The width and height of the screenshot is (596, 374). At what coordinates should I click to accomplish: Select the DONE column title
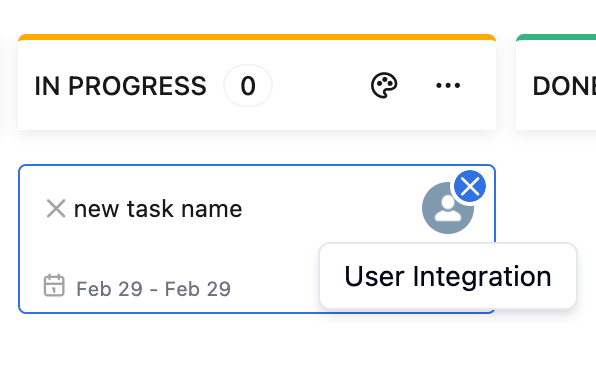564,86
